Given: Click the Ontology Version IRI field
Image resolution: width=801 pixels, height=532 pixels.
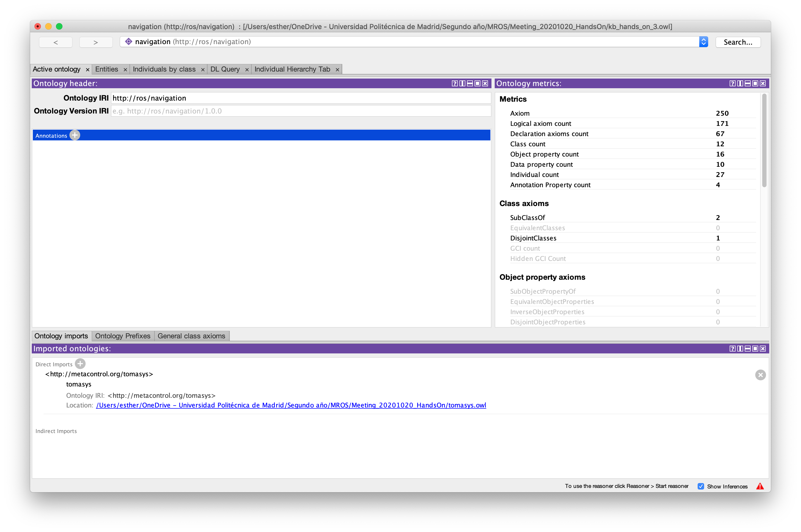Looking at the screenshot, I should tap(300, 111).
